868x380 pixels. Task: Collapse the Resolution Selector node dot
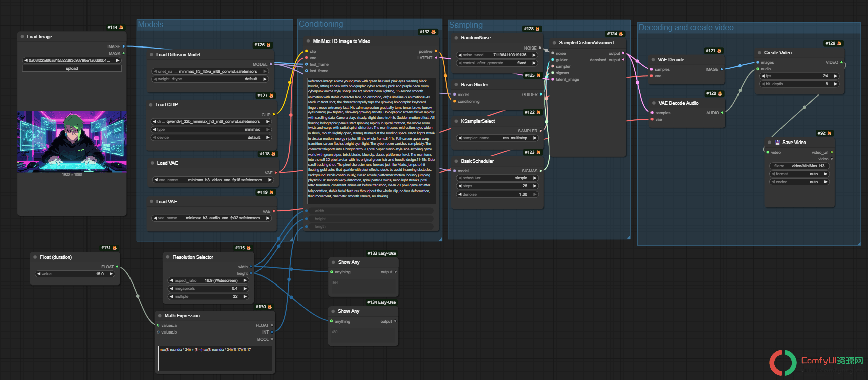click(x=168, y=257)
